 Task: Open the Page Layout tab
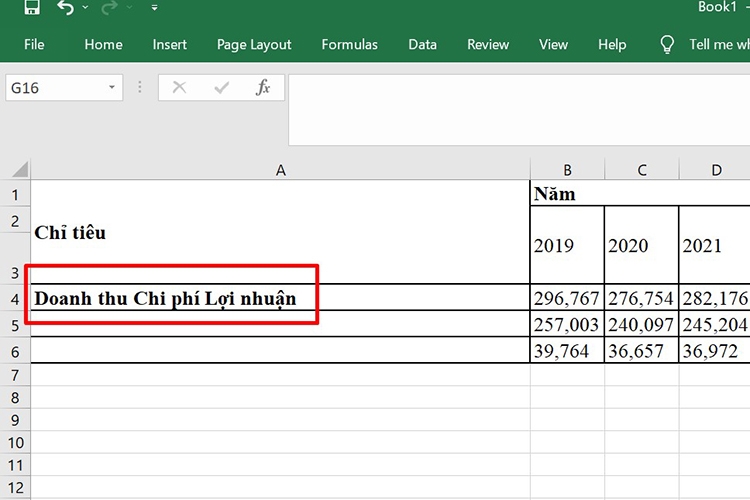(x=254, y=44)
